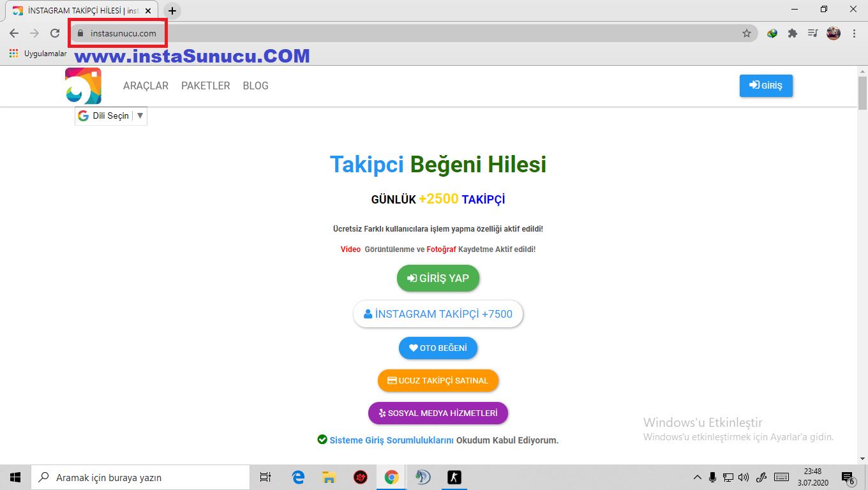Open the volume control in system tray

tap(744, 477)
